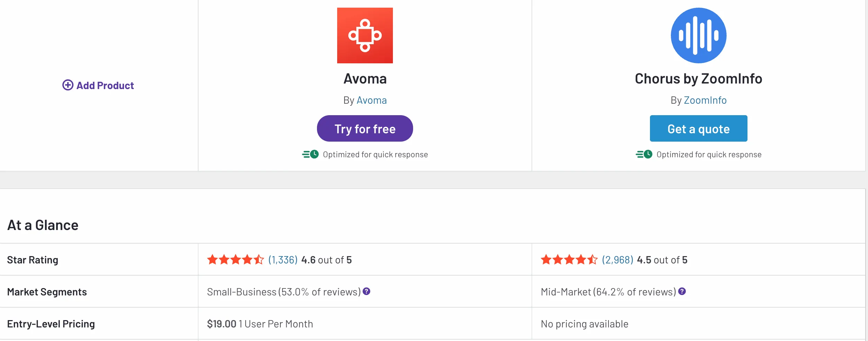868x341 pixels.
Task: Click Avoma's star rating icons
Action: click(235, 260)
